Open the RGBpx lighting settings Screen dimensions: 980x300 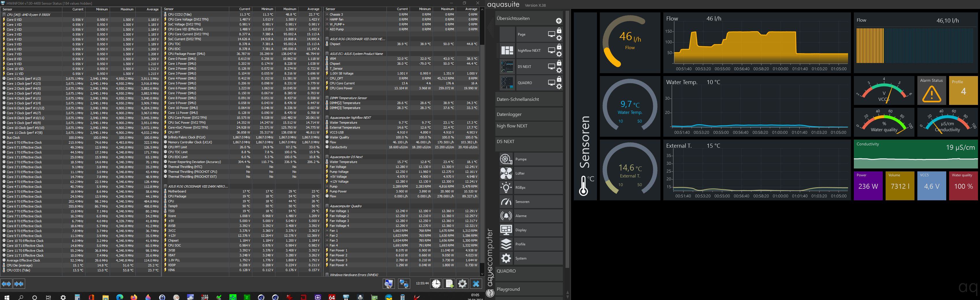coord(531,187)
